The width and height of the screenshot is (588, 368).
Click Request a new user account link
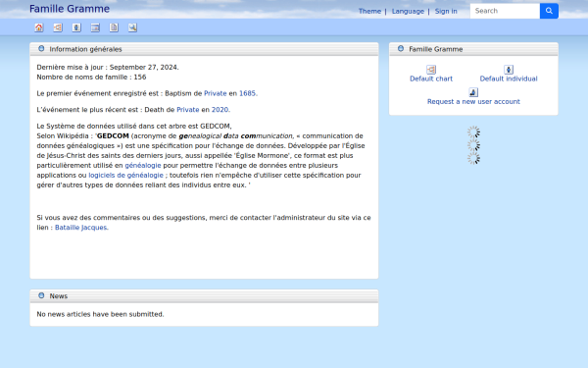[473, 102]
